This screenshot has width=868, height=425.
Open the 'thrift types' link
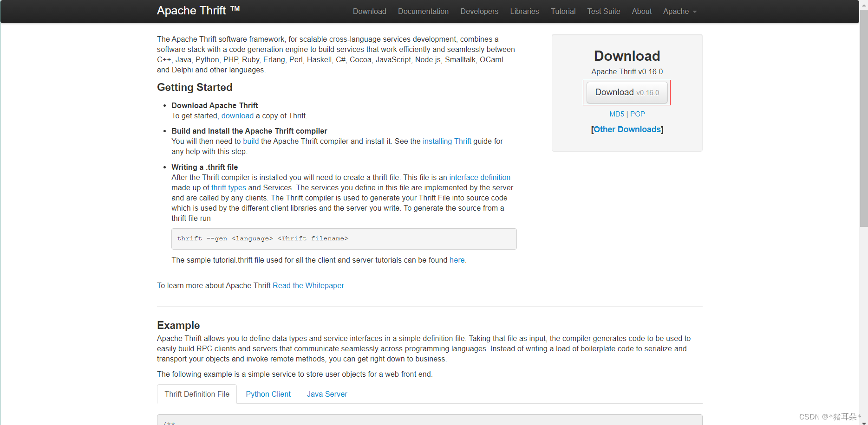click(x=228, y=188)
